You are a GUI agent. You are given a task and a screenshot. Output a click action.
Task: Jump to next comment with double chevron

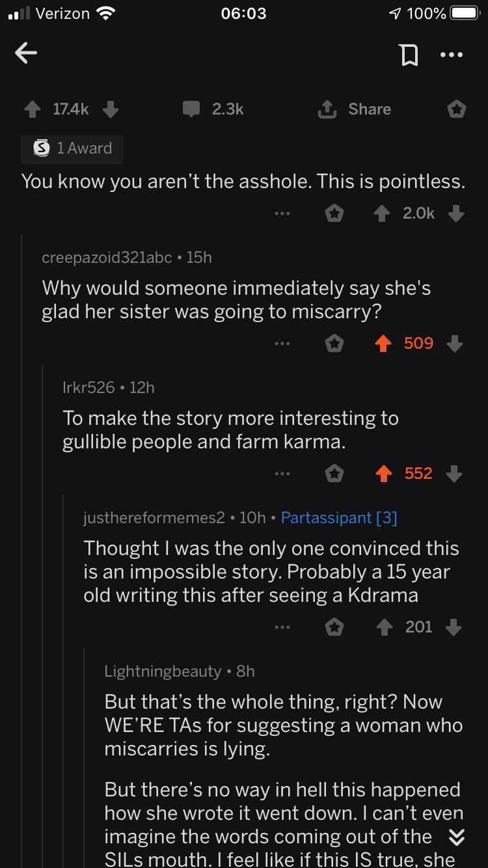[x=457, y=837]
